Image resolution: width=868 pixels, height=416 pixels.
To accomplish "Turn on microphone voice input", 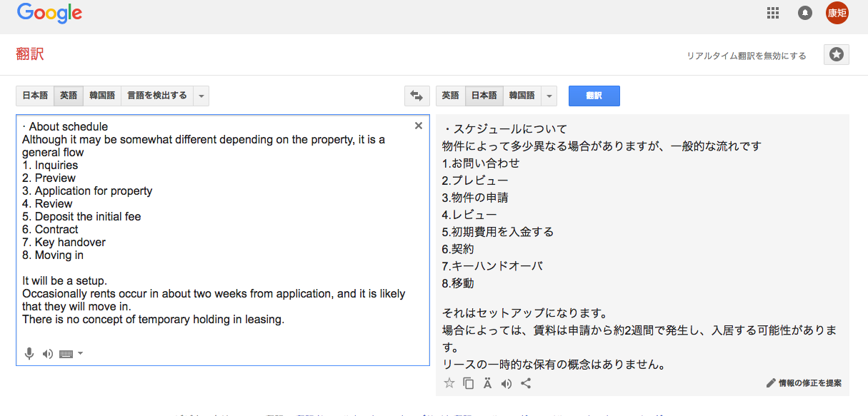I will coord(29,353).
